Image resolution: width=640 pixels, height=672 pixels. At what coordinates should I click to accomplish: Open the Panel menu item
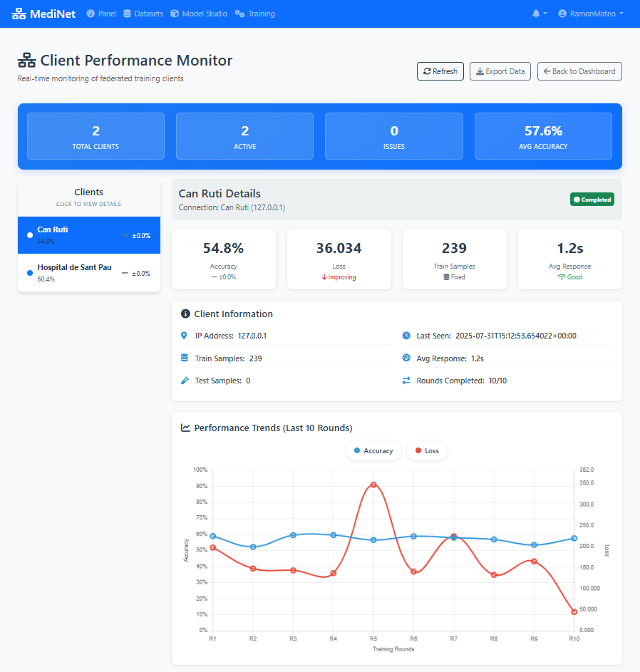pos(101,13)
